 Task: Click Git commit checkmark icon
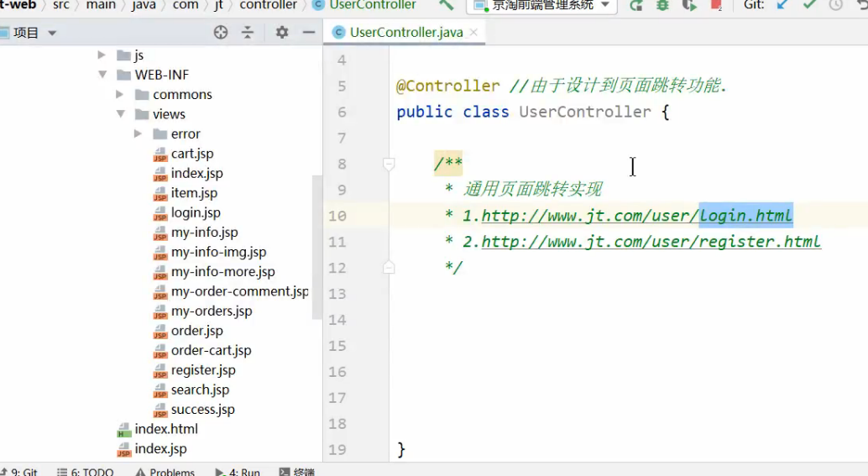point(809,5)
